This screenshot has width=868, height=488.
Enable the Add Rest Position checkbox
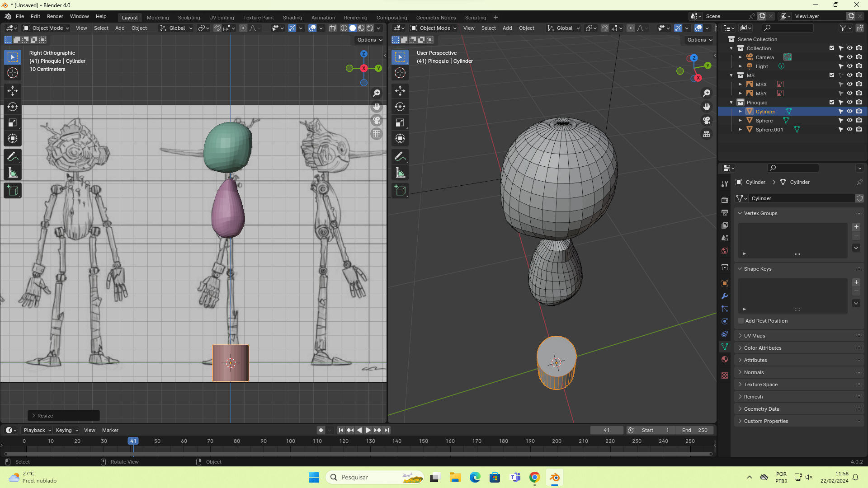pos(741,321)
